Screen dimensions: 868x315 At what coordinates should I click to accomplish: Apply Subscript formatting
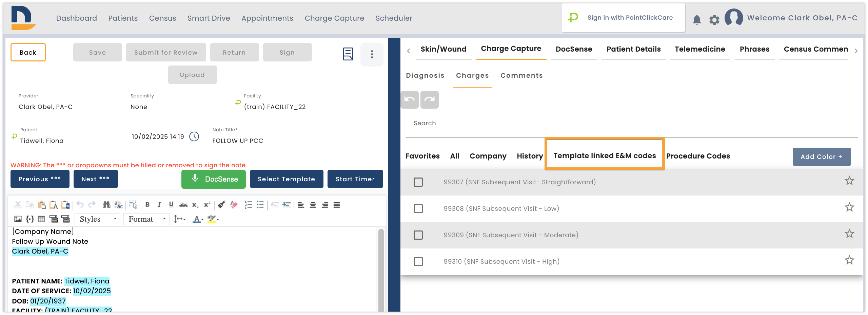(x=195, y=205)
